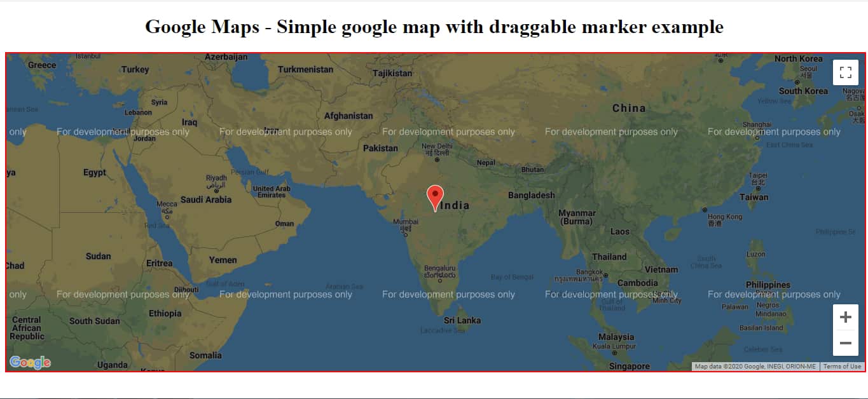Click the Turkey label

(135, 69)
